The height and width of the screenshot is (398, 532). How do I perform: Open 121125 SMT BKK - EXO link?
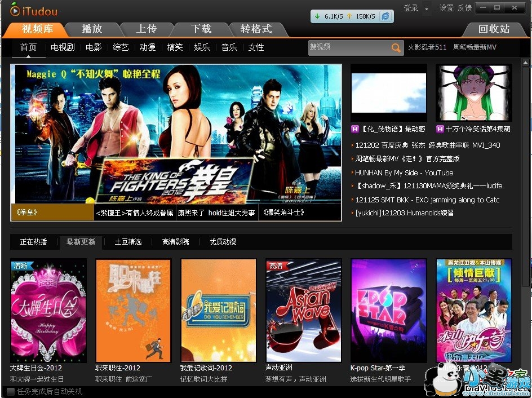[x=427, y=200]
